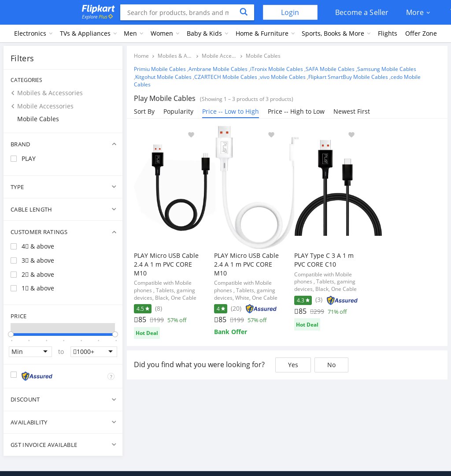Check the 2 stars & above rating filter
The width and height of the screenshot is (451, 476).
[14, 275]
